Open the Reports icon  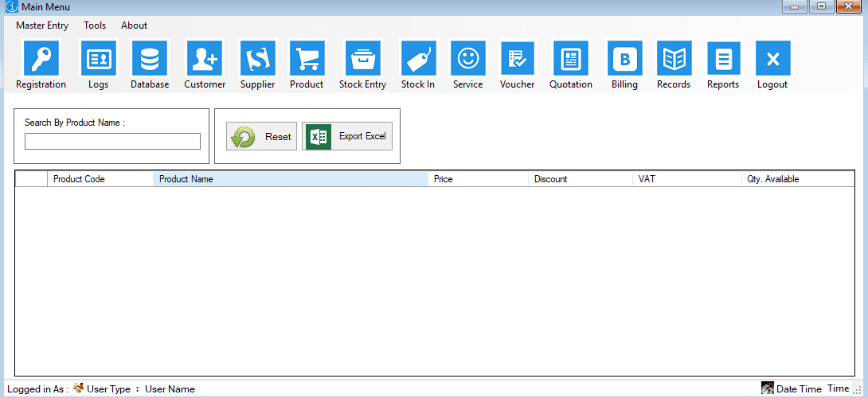tap(724, 58)
